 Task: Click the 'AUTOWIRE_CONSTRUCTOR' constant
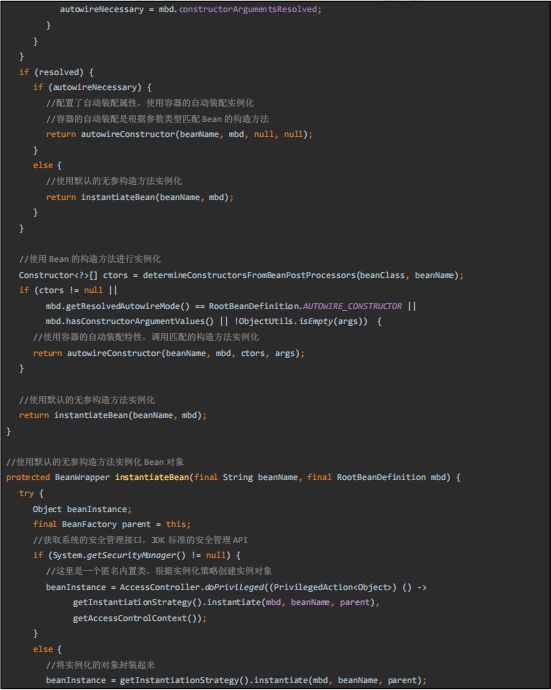pyautogui.click(x=352, y=306)
